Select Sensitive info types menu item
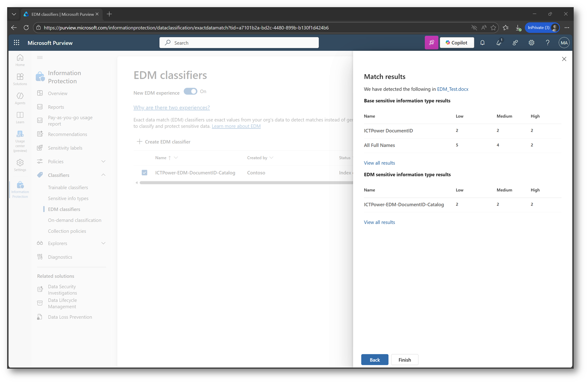 tap(68, 198)
